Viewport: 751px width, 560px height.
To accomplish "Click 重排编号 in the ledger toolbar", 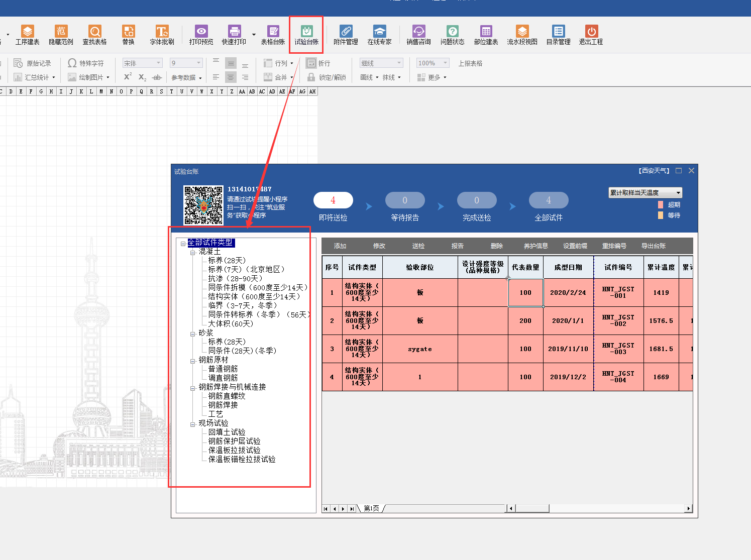I will click(614, 246).
